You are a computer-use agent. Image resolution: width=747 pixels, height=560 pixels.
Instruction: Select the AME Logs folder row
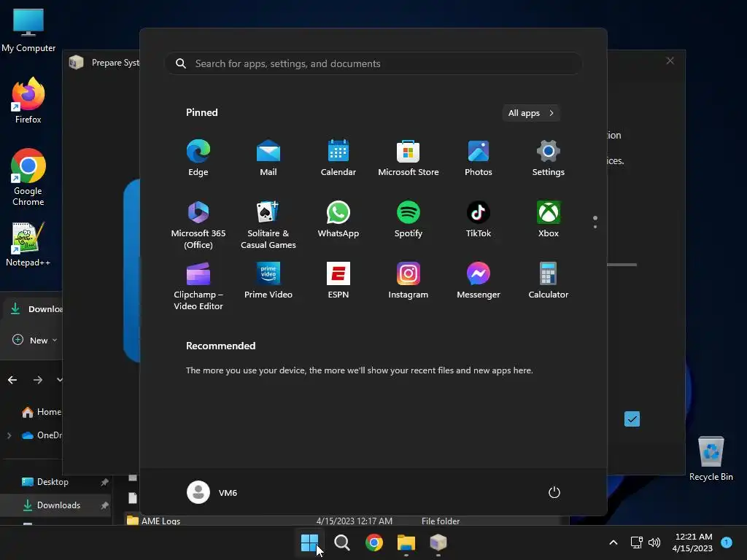coord(346,521)
